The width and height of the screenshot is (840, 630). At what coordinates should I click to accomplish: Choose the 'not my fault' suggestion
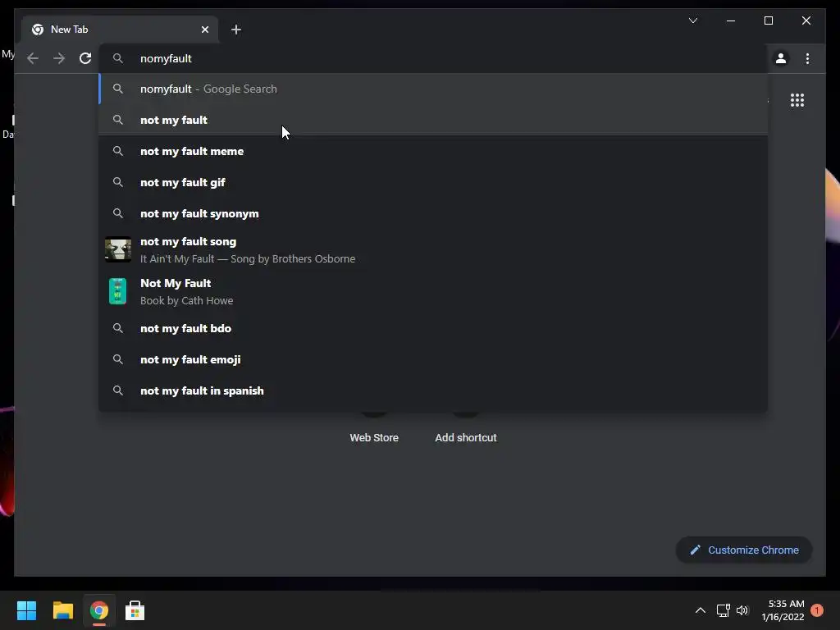tap(433, 120)
